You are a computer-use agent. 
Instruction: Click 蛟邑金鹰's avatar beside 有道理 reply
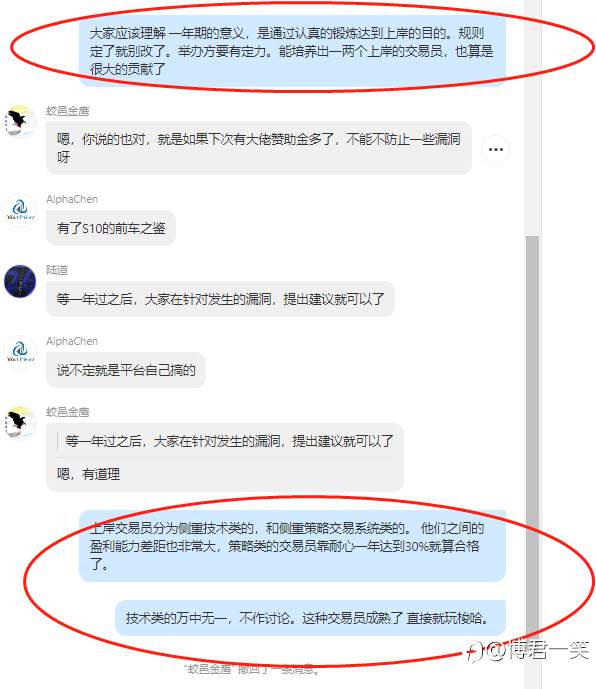point(20,423)
